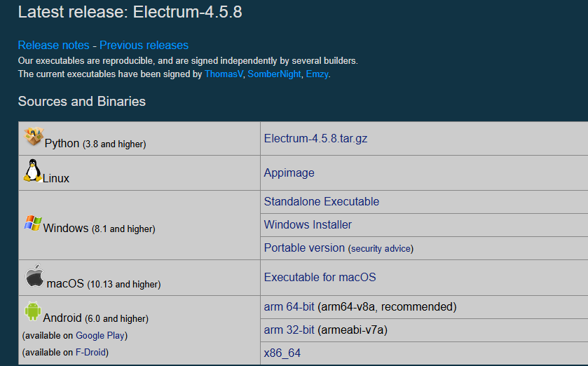Download the Windows Installer
This screenshot has height=366, width=588.
click(x=308, y=224)
